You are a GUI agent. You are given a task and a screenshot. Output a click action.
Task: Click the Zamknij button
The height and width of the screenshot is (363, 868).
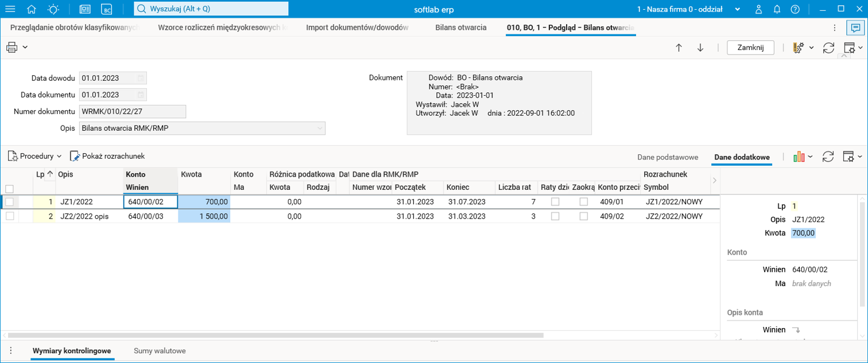pyautogui.click(x=750, y=48)
